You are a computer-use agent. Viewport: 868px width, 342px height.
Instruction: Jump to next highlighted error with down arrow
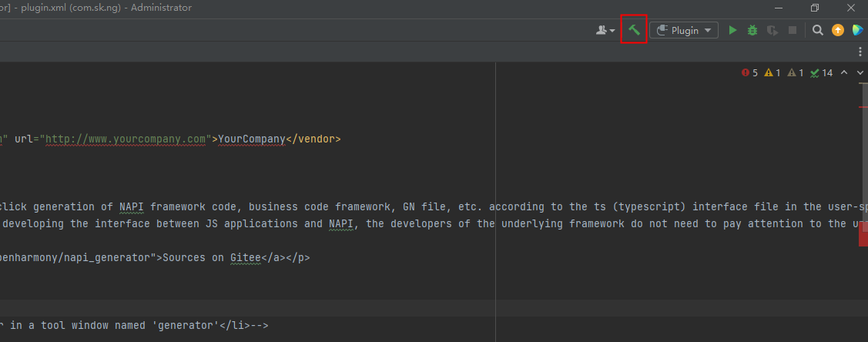[860, 73]
